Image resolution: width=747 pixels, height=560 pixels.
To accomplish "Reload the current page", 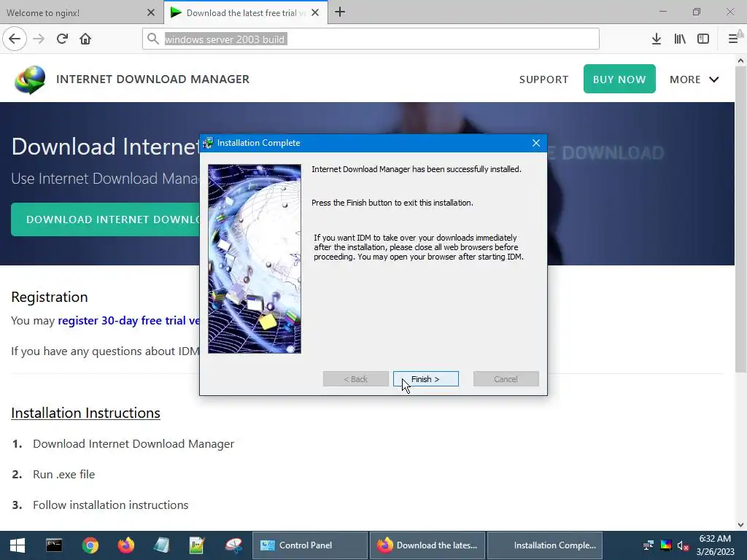I will 62,39.
